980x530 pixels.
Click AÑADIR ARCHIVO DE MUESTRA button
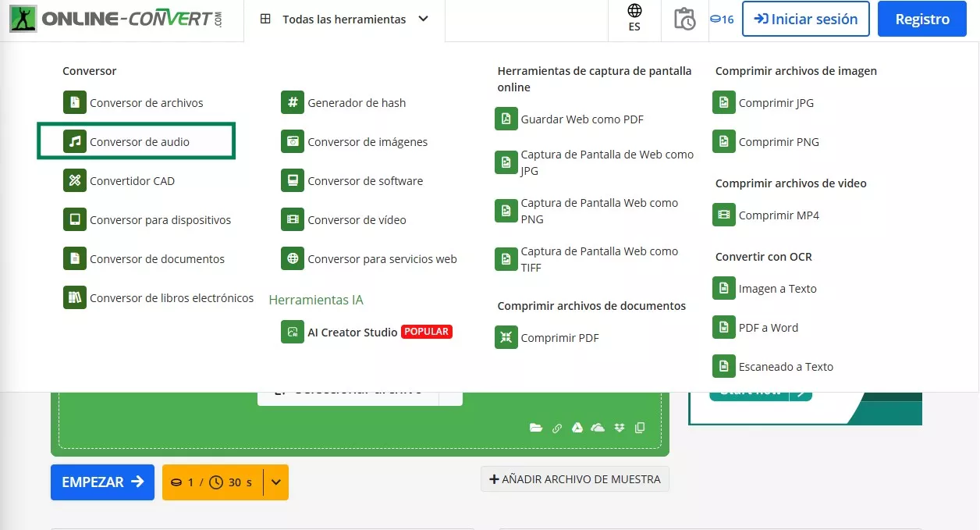tap(575, 479)
